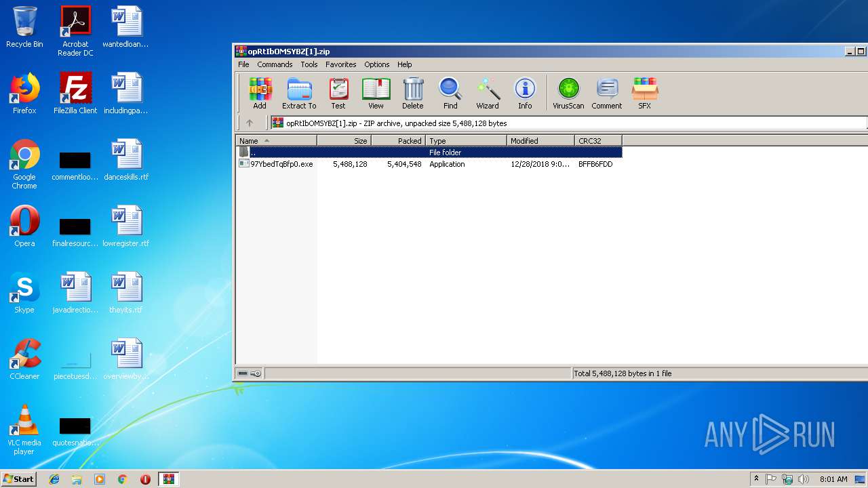The width and height of the screenshot is (868, 488).
Task: Click the Action Center flag tray icon
Action: [x=771, y=479]
